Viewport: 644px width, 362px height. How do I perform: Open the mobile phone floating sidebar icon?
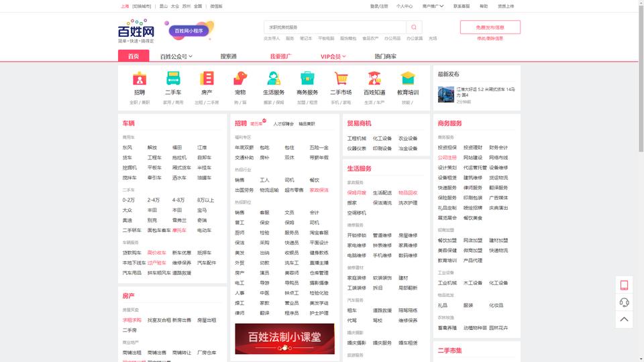click(x=624, y=286)
